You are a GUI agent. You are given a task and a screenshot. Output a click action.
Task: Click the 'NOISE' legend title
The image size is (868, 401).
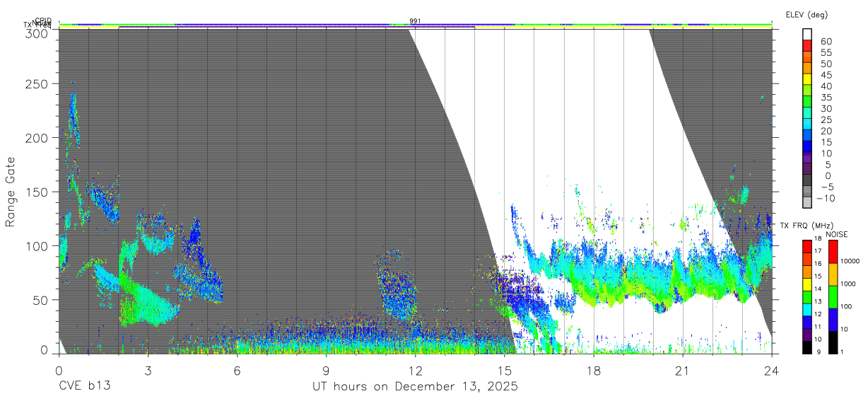click(x=837, y=234)
